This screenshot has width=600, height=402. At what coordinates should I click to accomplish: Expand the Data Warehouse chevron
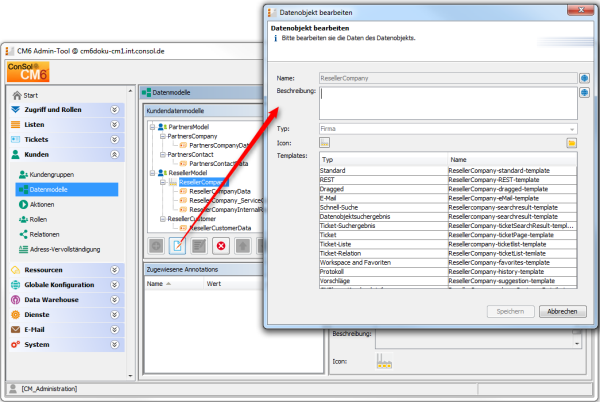click(x=114, y=299)
